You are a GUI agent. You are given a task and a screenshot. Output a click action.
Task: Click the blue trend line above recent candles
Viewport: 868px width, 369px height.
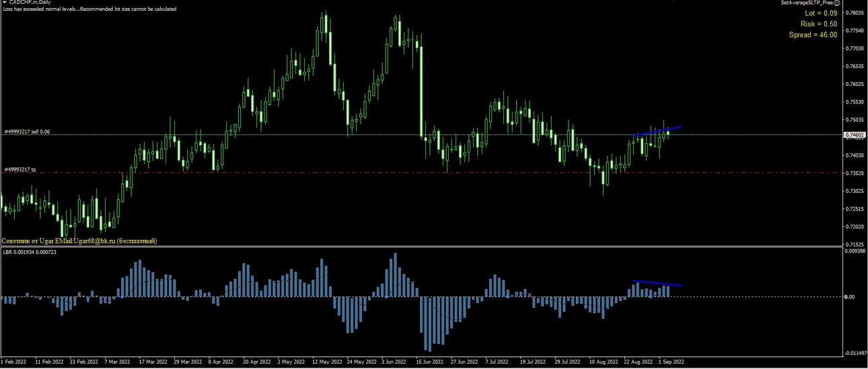coord(657,132)
